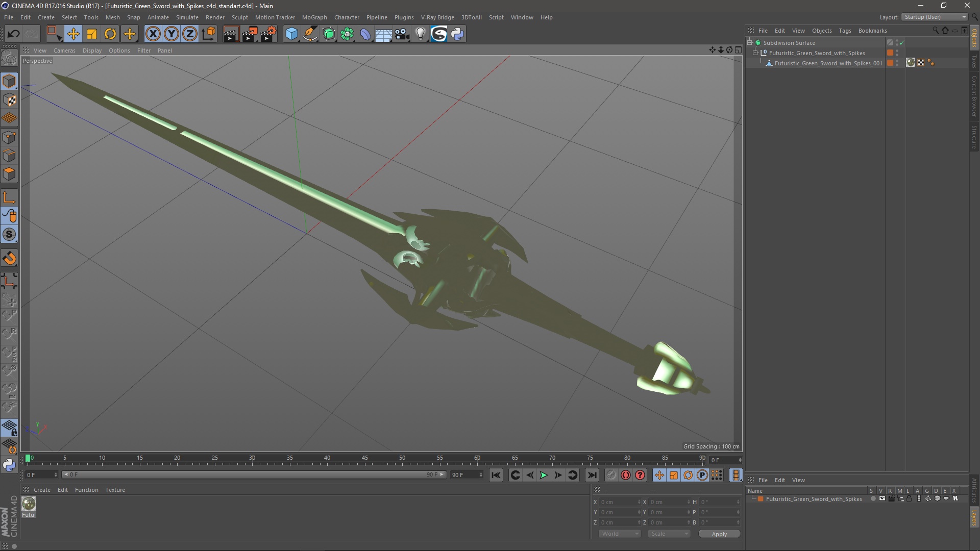The height and width of the screenshot is (551, 980).
Task: Open the Layout Startup dropdown
Action: point(936,17)
